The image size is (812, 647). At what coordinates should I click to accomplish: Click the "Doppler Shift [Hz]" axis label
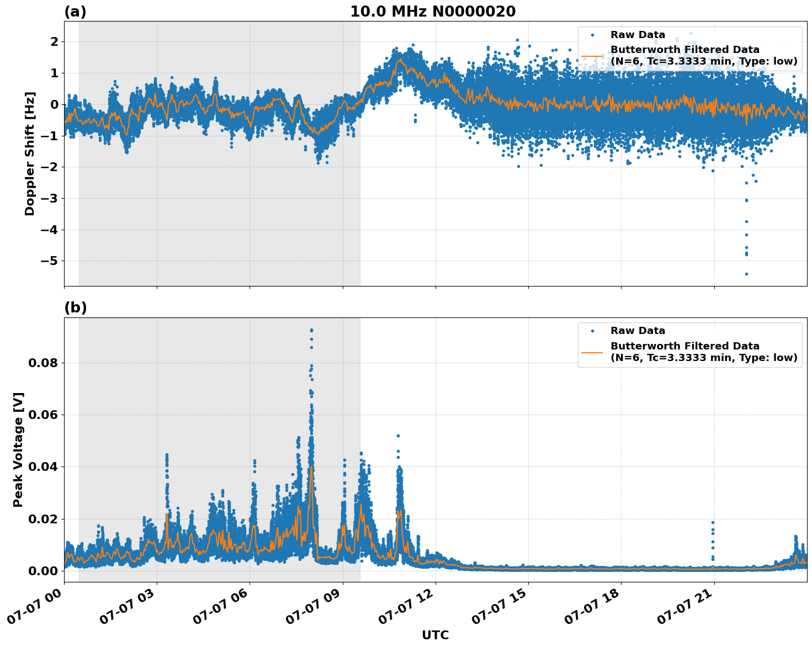click(30, 153)
